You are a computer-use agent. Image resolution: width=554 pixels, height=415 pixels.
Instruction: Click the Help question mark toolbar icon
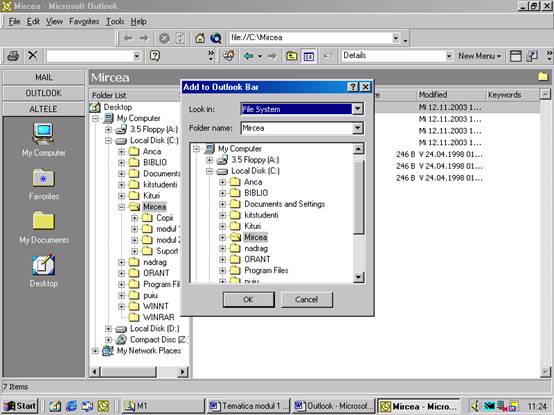point(155,56)
